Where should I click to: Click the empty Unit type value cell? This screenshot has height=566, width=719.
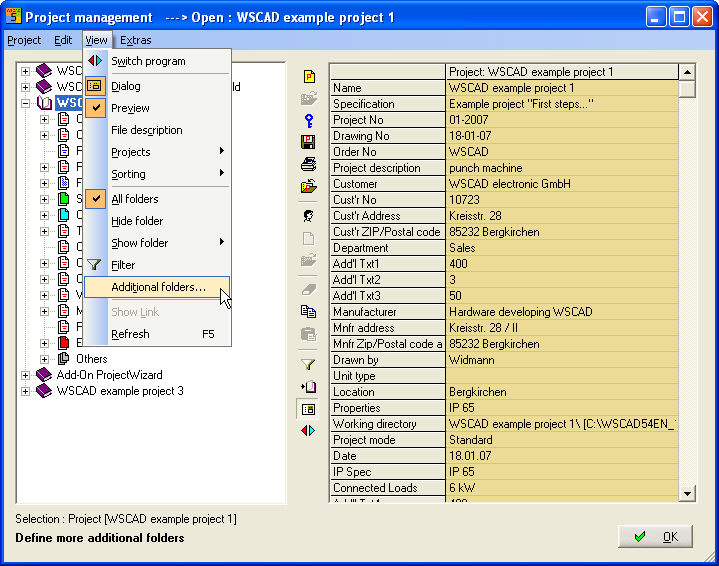(x=562, y=376)
